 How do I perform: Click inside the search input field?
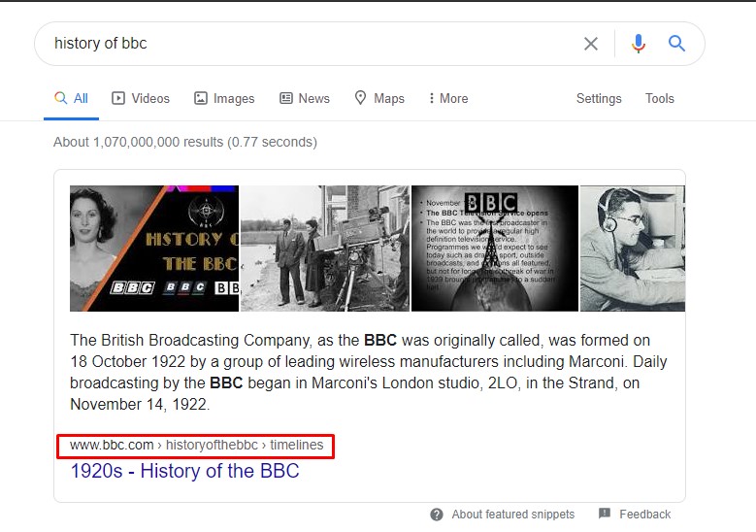tap(311, 44)
